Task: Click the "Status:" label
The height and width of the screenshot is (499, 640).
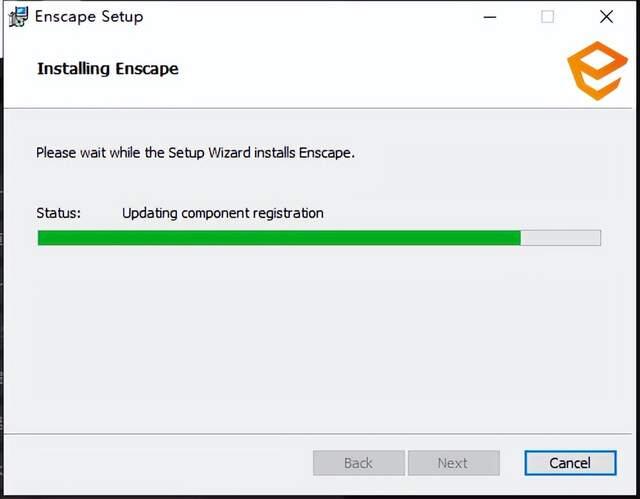Action: coord(58,213)
